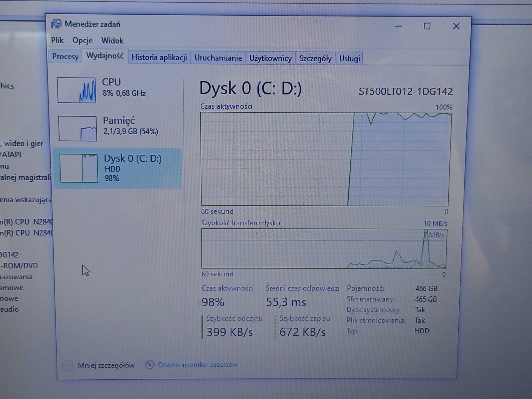Screen dimensions: 532x399
Task: Click the 10 MB/s scale label
Action: tap(435, 223)
